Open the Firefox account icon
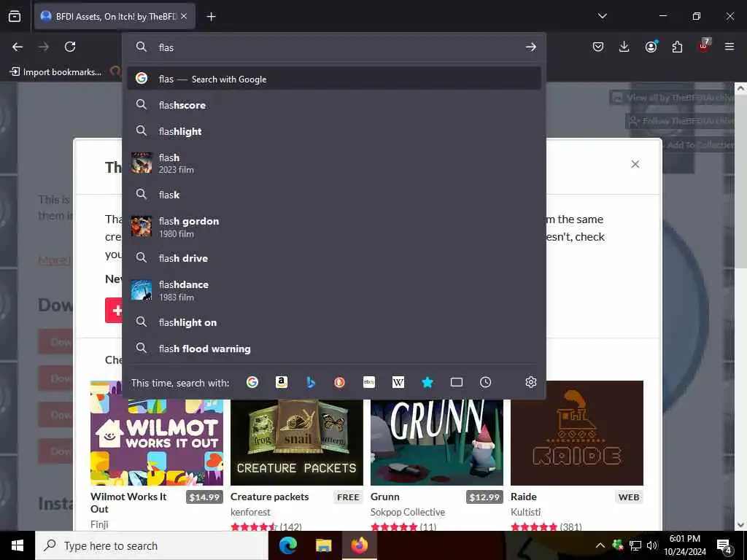The width and height of the screenshot is (747, 560). tap(651, 47)
